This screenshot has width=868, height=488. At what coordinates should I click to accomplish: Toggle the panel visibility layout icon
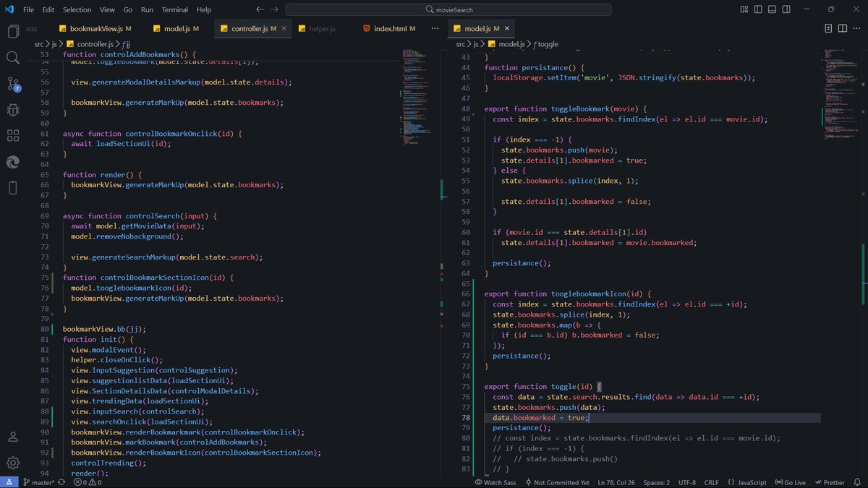point(773,9)
